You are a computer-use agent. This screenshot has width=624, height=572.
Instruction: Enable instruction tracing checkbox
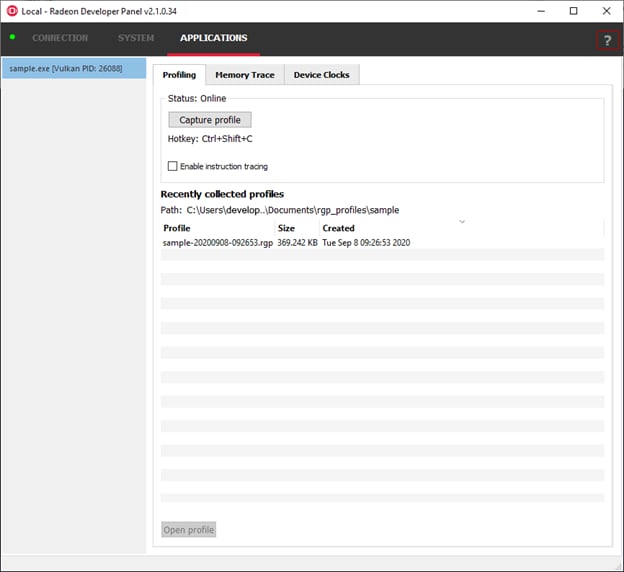click(x=173, y=166)
